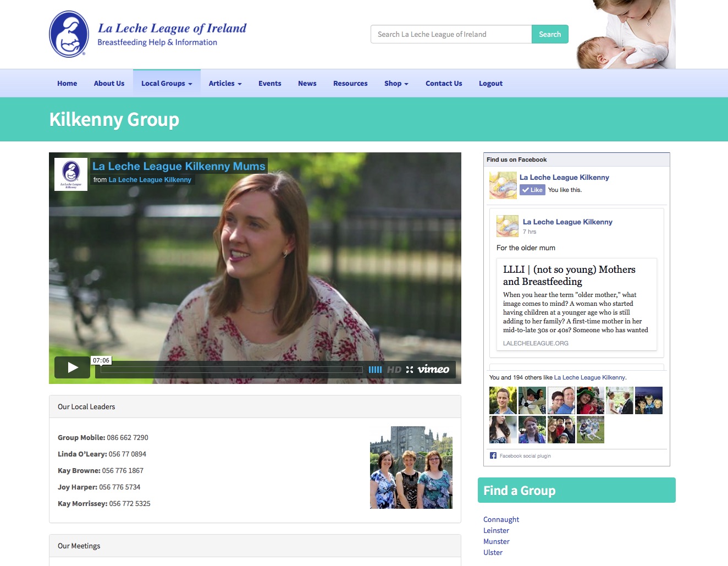Viewport: 728px width, 566px height.
Task: Click the mother and baby header image
Action: click(626, 34)
